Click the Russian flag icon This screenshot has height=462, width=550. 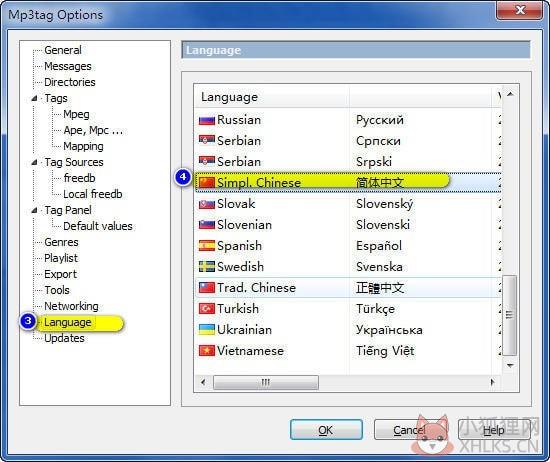click(207, 120)
